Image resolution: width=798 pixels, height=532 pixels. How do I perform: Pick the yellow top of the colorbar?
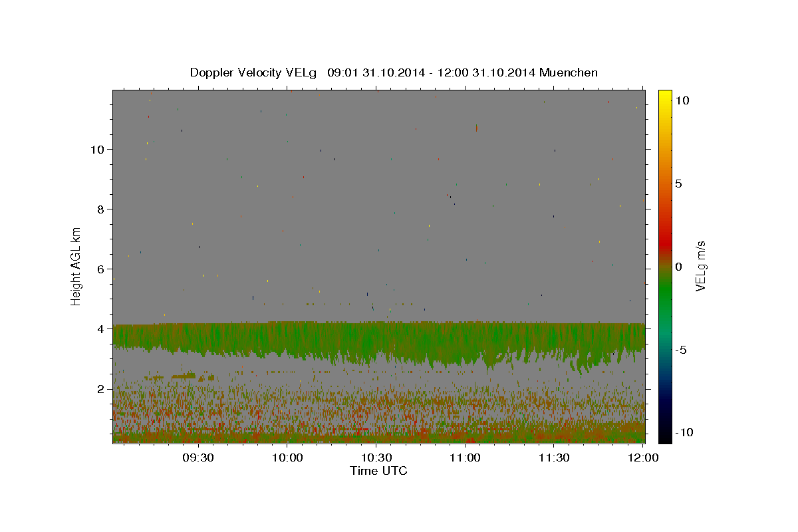pyautogui.click(x=664, y=96)
